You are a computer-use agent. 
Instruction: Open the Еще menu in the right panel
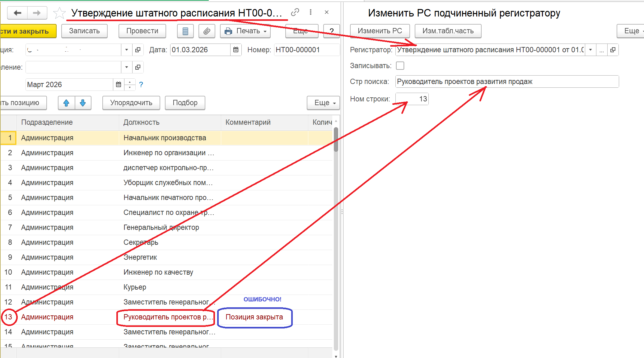pos(632,31)
